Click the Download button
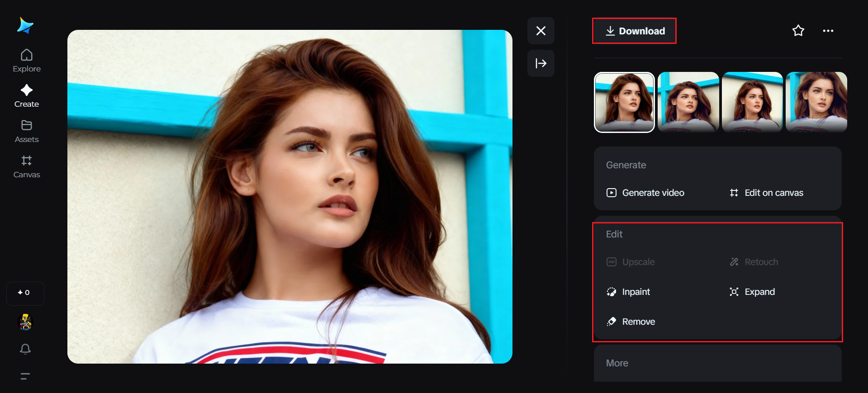 click(635, 31)
